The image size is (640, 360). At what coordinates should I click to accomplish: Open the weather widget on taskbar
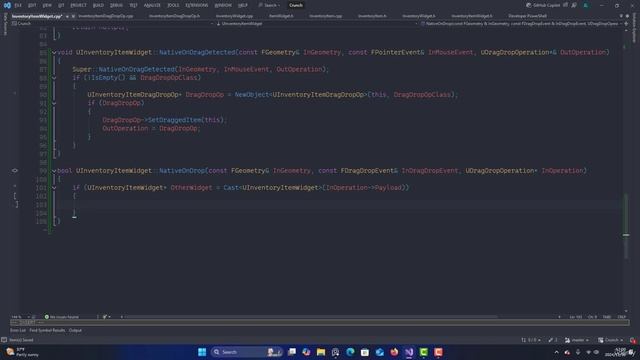coord(22,352)
